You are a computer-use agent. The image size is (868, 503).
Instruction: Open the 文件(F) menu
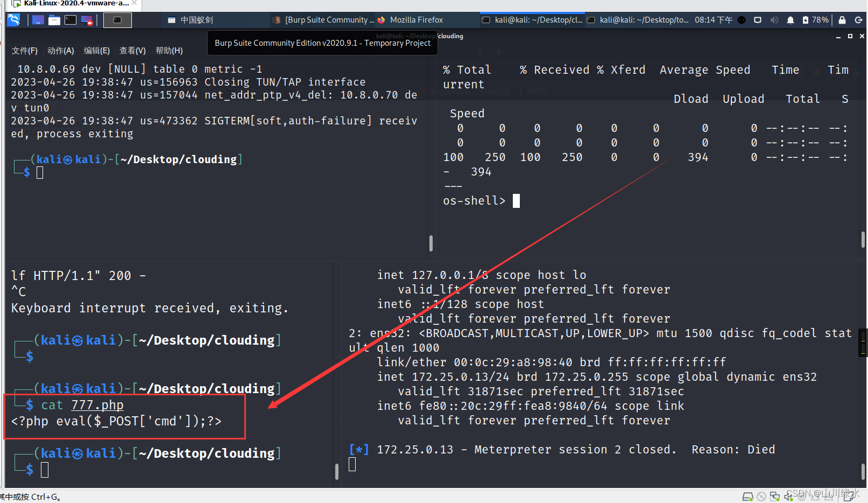point(25,51)
